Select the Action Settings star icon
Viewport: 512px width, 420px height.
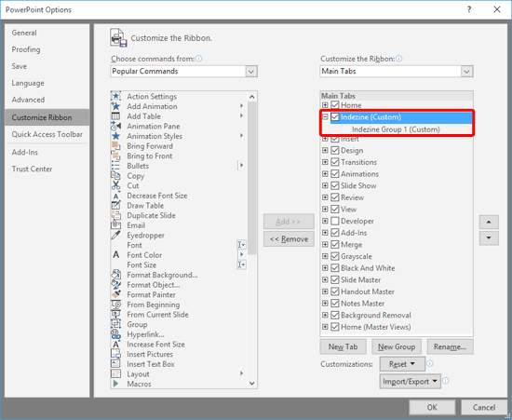point(116,96)
